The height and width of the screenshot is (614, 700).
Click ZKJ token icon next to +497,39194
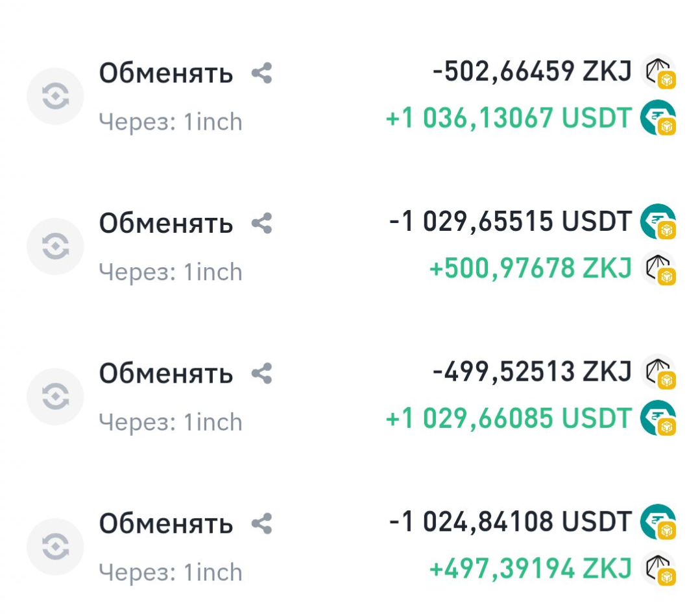pos(657,569)
